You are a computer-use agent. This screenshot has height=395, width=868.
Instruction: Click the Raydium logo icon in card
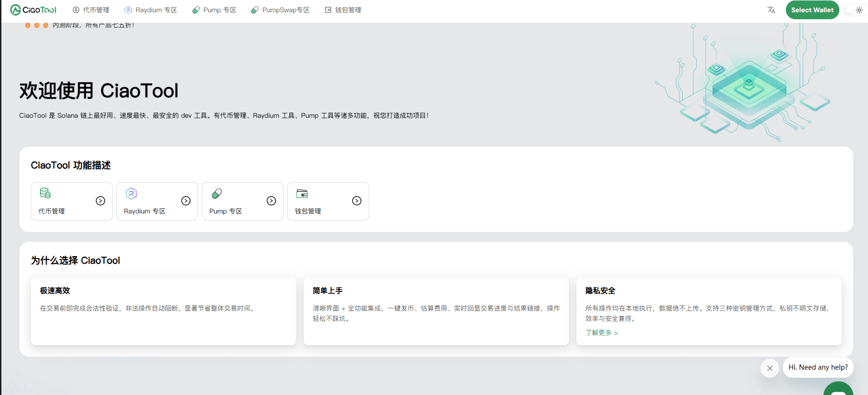(x=131, y=193)
